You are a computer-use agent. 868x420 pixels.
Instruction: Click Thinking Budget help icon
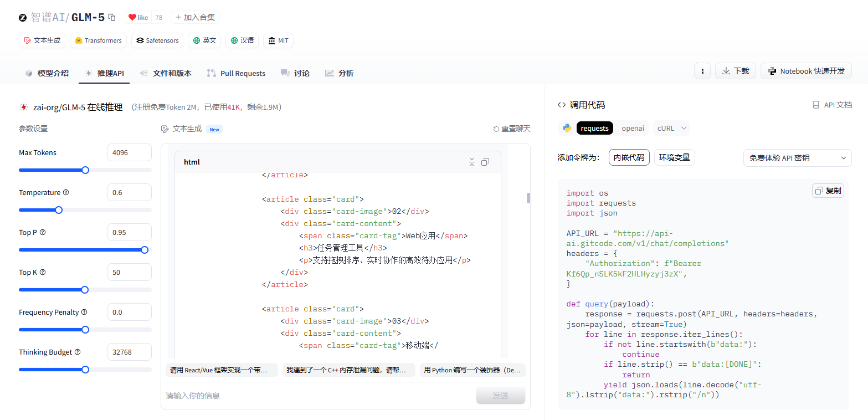tap(78, 352)
